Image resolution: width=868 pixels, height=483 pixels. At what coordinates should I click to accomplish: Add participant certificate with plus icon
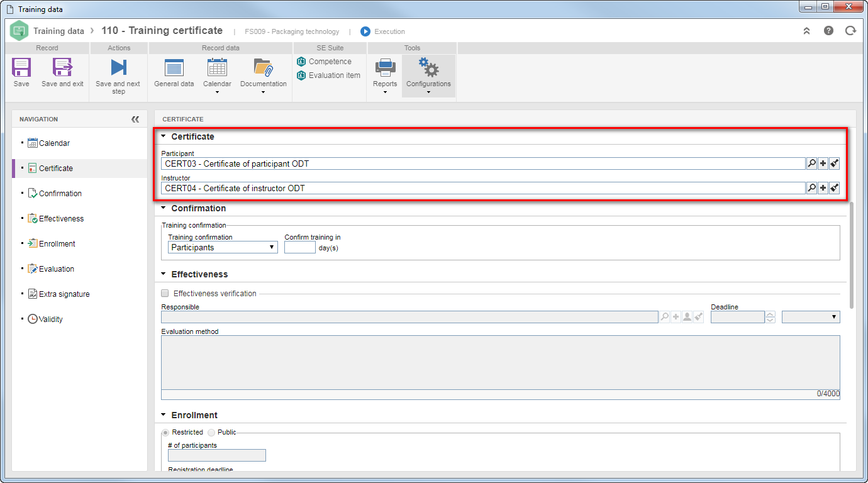click(x=823, y=164)
